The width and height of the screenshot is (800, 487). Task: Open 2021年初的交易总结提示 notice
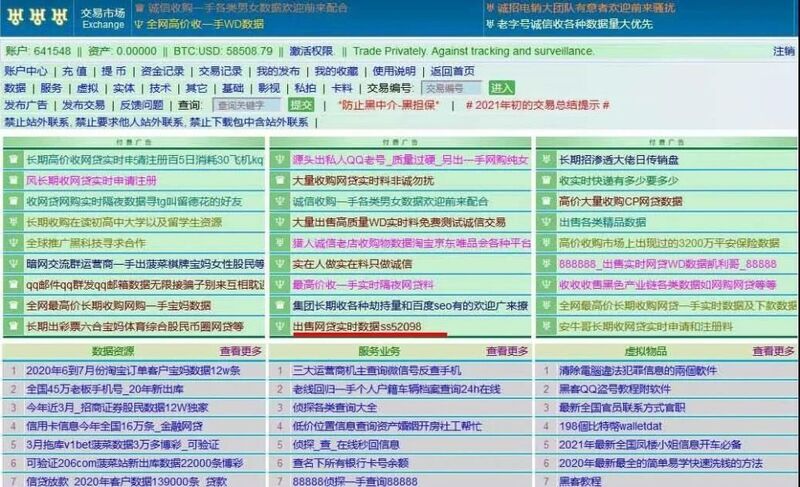click(537, 105)
